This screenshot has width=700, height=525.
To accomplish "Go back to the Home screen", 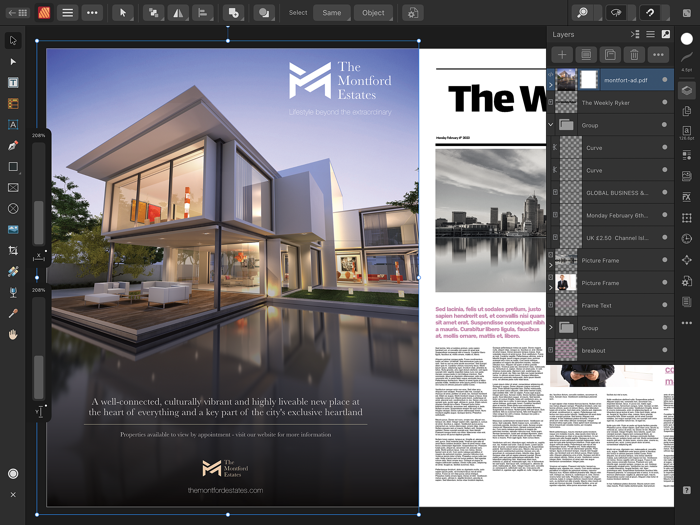I will point(17,12).
